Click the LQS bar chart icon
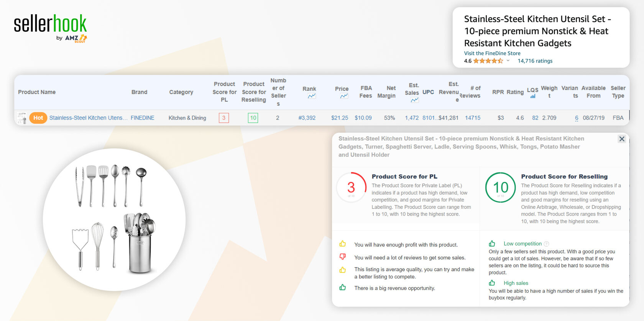 point(532,97)
